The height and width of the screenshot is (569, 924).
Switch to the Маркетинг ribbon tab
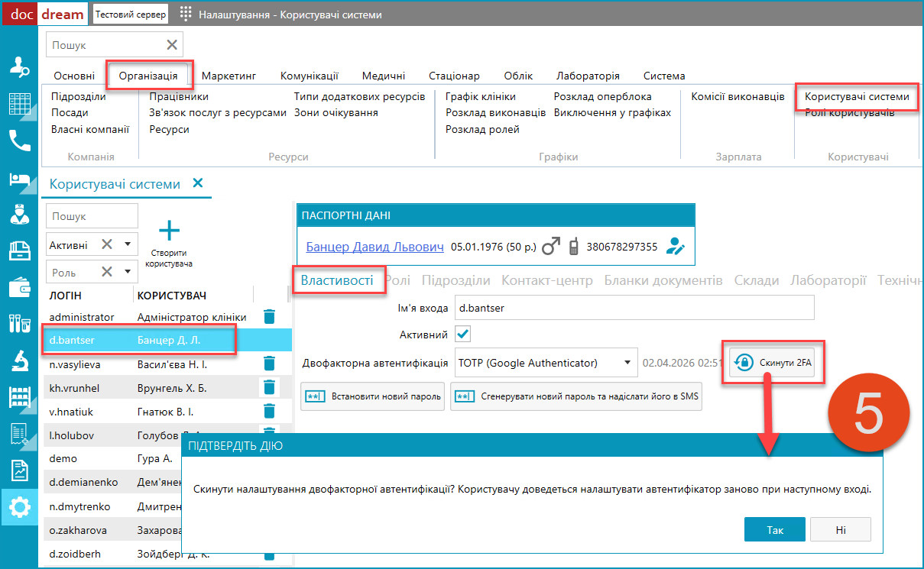coord(229,76)
